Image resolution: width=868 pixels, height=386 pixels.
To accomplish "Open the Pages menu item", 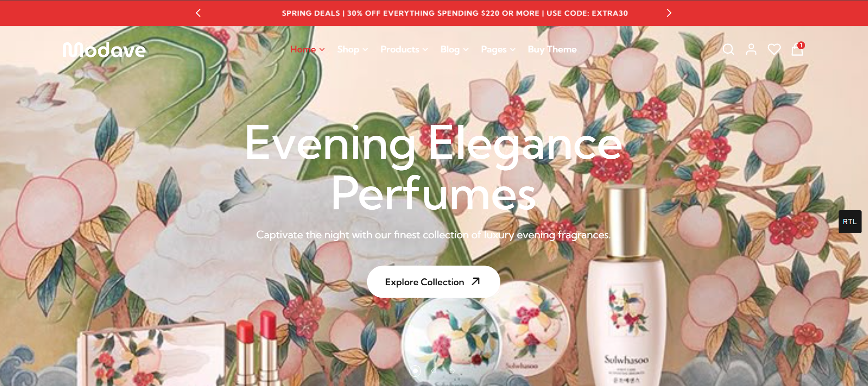I will [498, 49].
